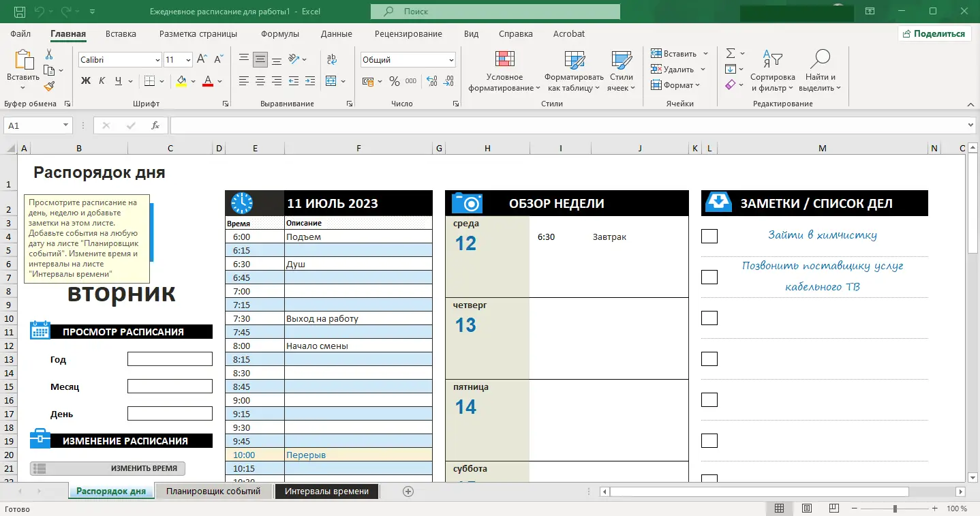The width and height of the screenshot is (980, 516).
Task: Activate the Format Painter brush
Action: pyautogui.click(x=49, y=86)
